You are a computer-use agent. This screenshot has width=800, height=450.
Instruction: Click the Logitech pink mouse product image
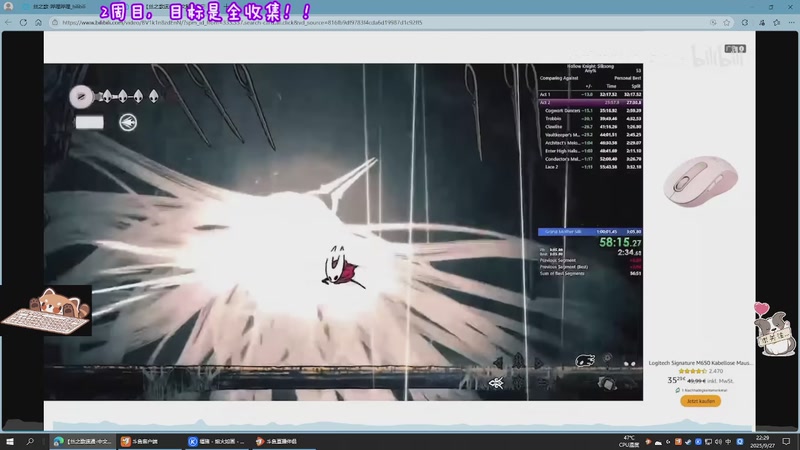[x=701, y=182]
